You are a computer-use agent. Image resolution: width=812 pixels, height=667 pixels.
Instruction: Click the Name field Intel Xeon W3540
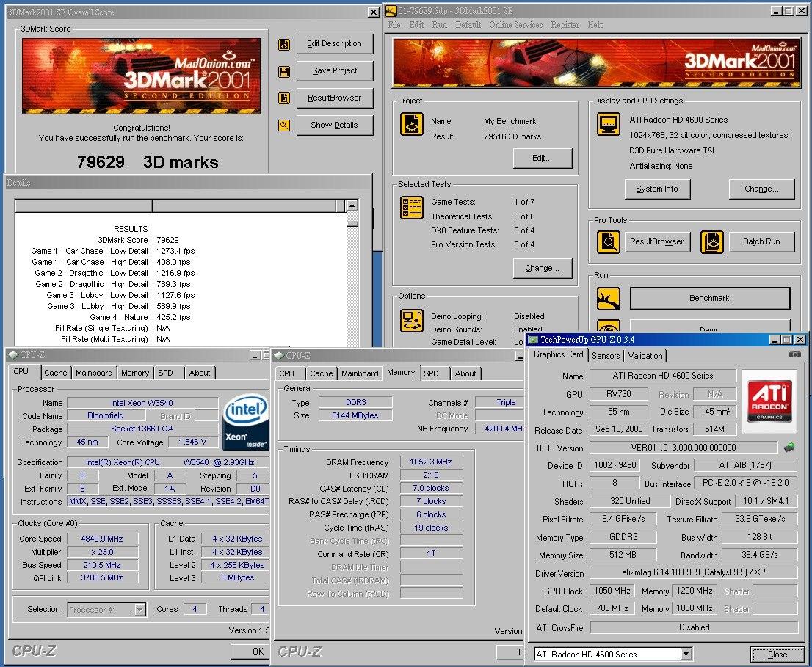pos(142,403)
